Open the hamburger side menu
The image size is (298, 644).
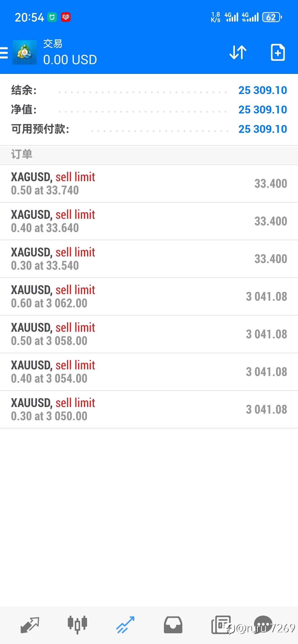[4, 53]
